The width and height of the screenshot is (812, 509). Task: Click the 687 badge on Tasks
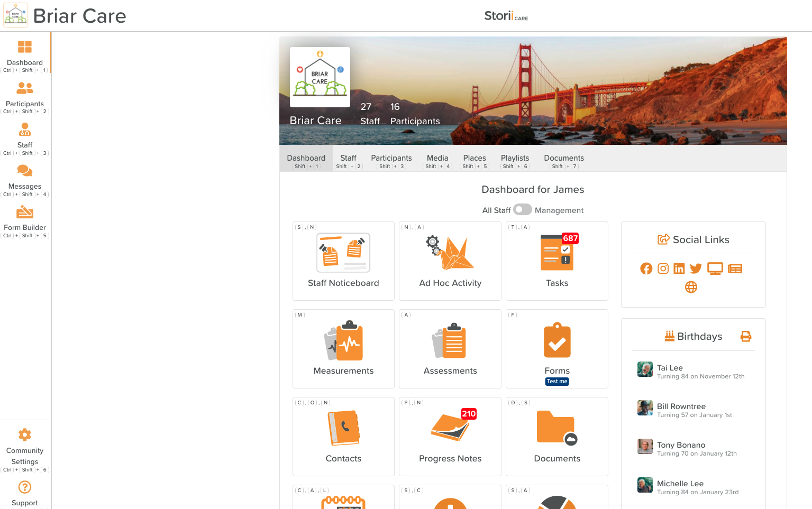[570, 238]
